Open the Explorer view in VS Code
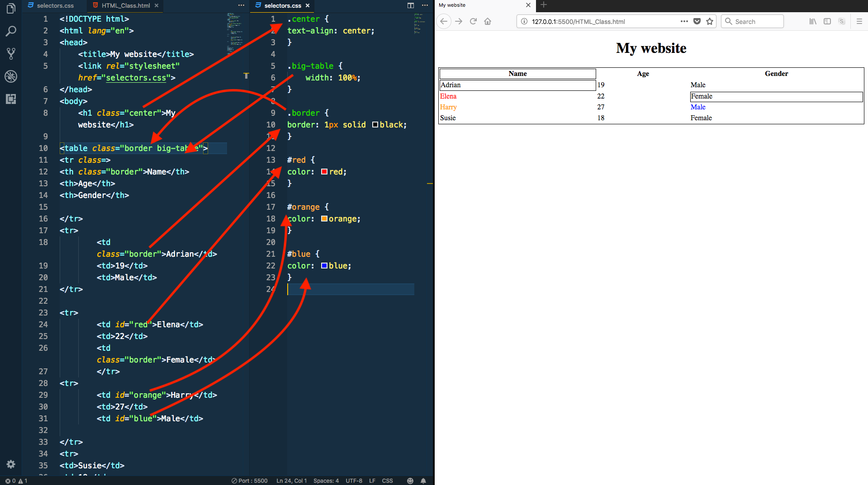This screenshot has width=868, height=485. [11, 9]
